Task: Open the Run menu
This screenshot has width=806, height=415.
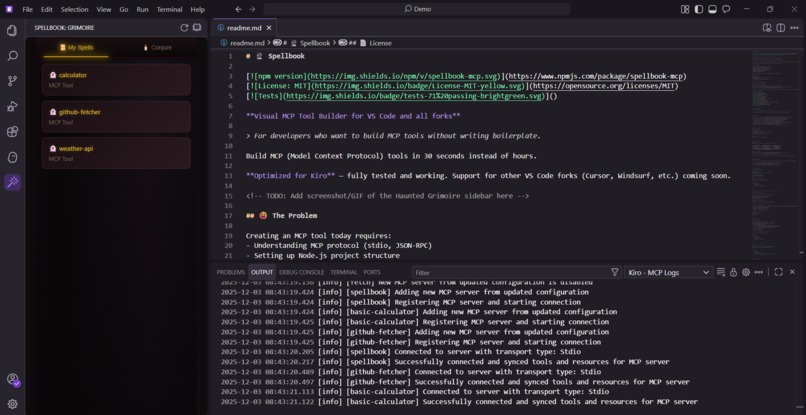Action: click(x=142, y=9)
